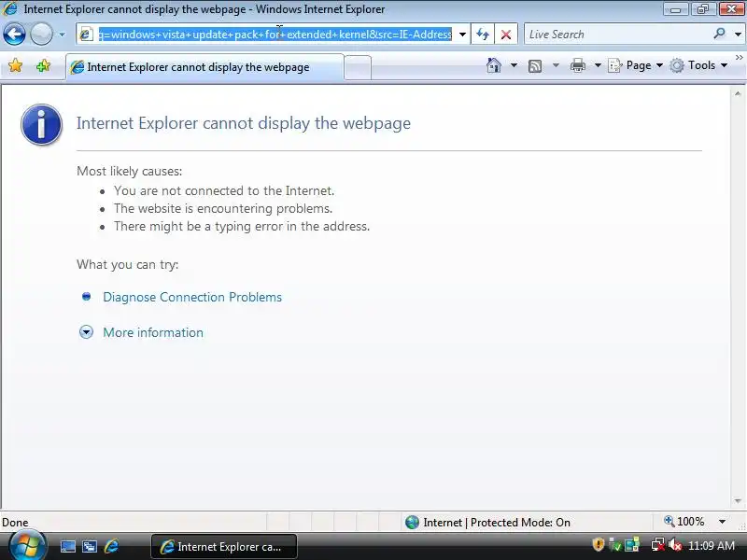This screenshot has height=560, width=747.
Task: Show more toolbar items chevron
Action: pos(739,58)
